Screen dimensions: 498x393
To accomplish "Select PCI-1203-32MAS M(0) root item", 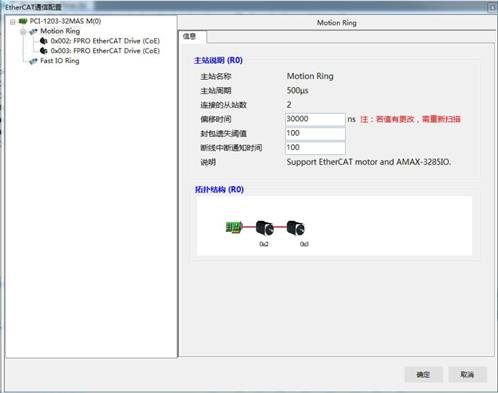I will (x=65, y=21).
